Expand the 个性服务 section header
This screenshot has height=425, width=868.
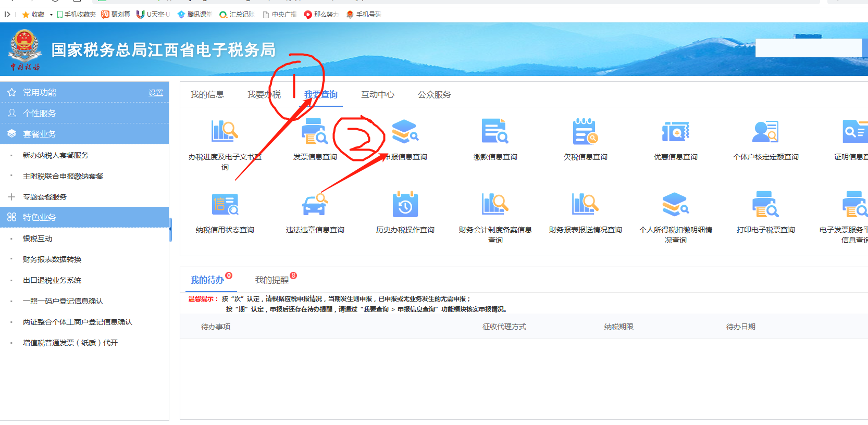tap(84, 113)
